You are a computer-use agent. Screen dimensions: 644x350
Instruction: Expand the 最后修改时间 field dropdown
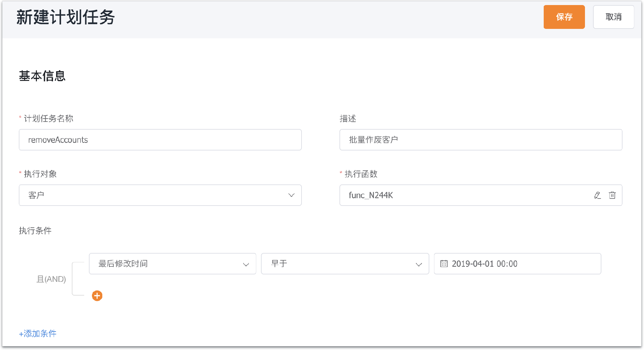(172, 264)
